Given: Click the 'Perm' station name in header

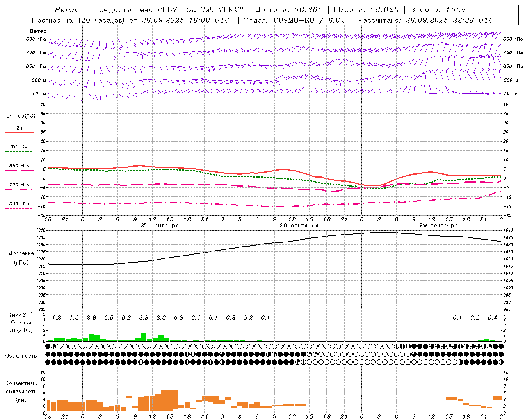Looking at the screenshot, I should 66,10.
